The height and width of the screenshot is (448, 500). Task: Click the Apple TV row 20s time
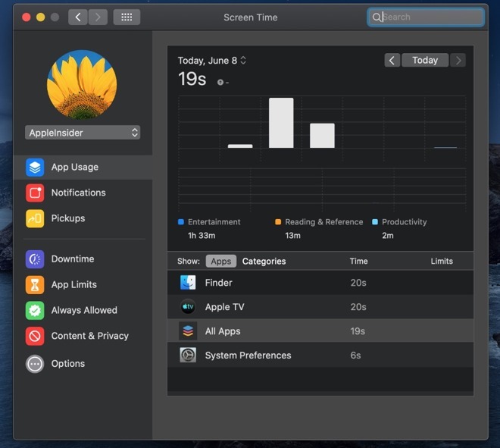click(x=358, y=307)
